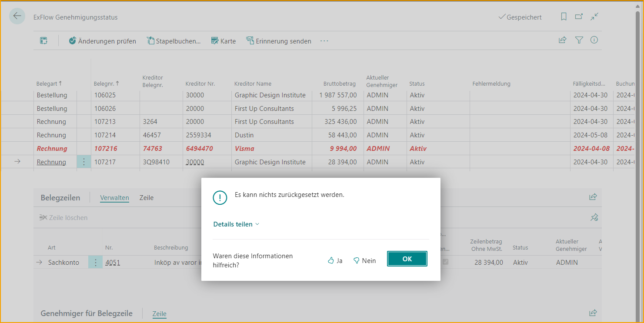Toggle the checkbox in the Sachkonto line
644x323 pixels.
[x=445, y=262]
